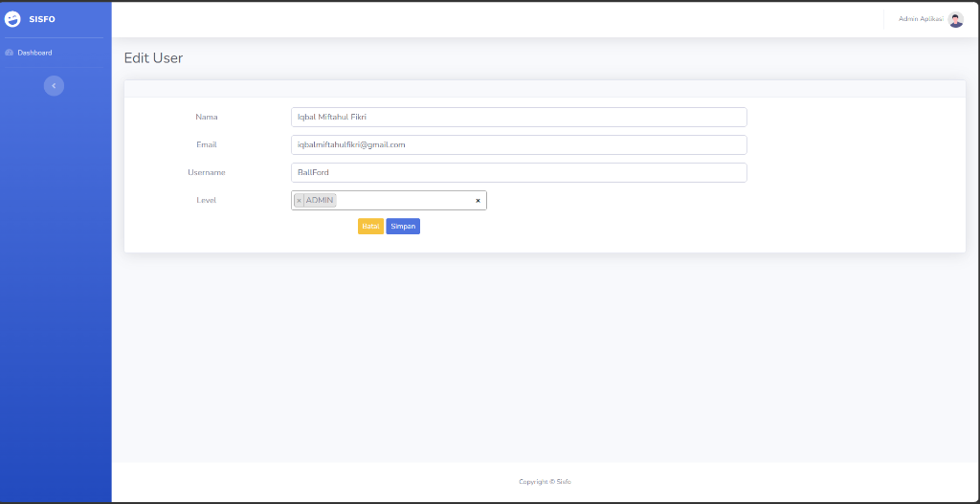Viewport: 980px width, 504px height.
Task: Click the Edit User heading
Action: (154, 58)
